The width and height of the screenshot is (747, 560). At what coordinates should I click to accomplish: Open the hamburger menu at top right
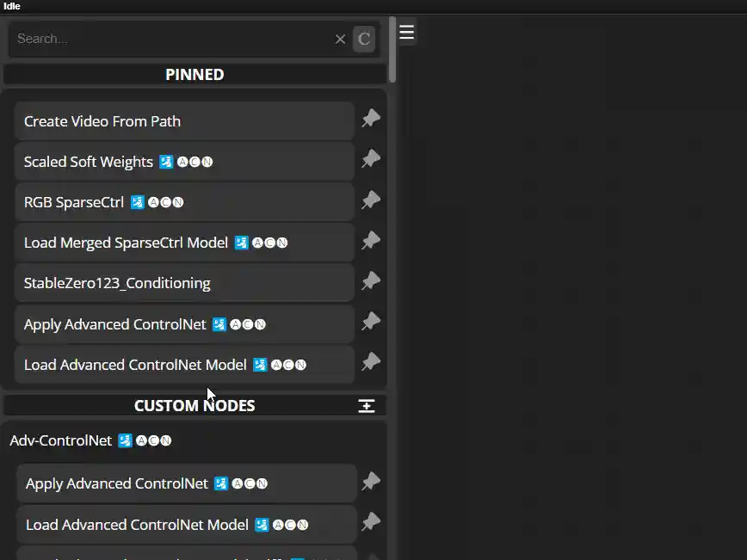(x=406, y=32)
